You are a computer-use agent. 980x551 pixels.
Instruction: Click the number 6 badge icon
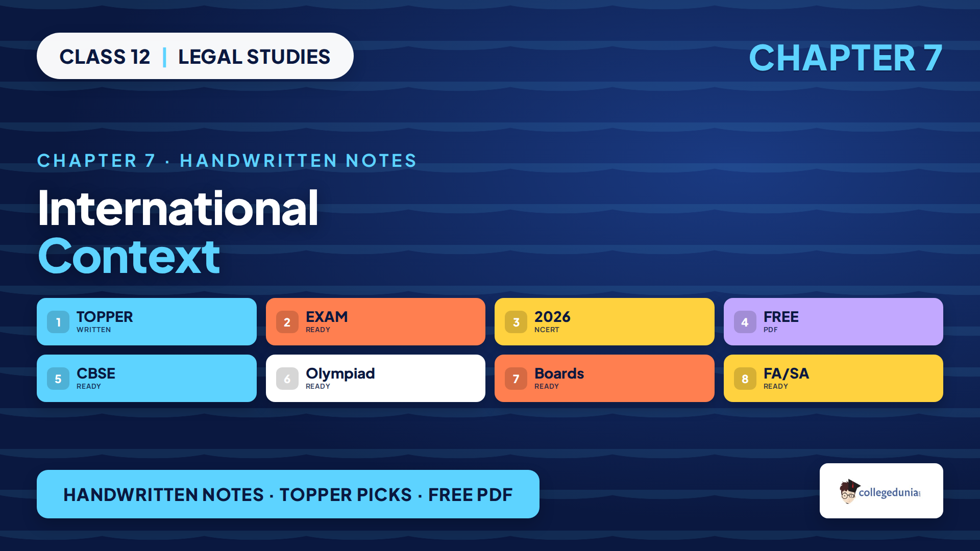point(287,379)
